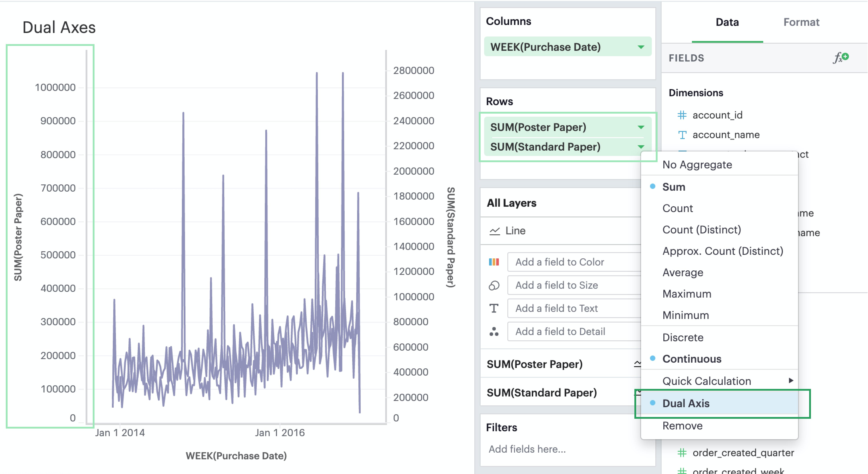Choose Remove from the context menu

pos(682,426)
